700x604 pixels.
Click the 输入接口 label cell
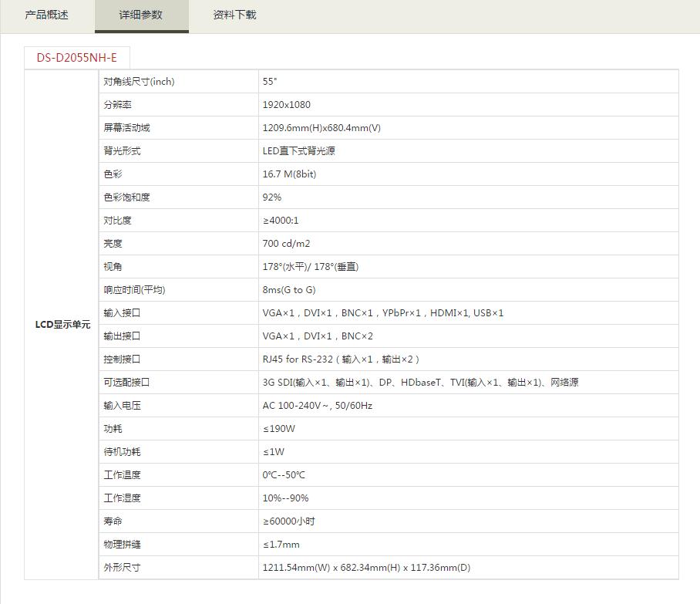click(x=122, y=313)
